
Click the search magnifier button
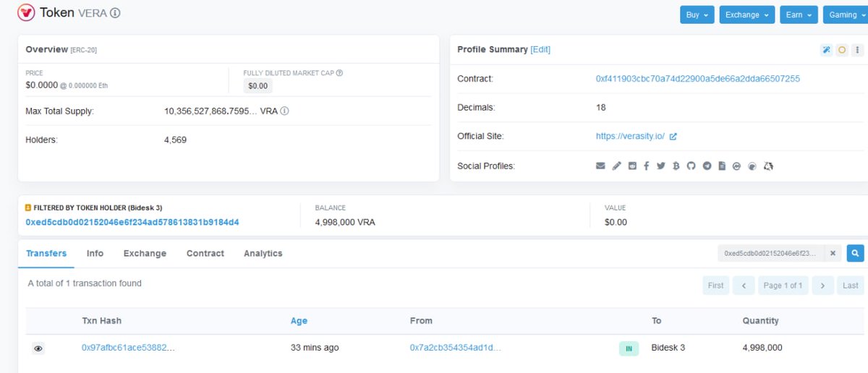tap(854, 254)
